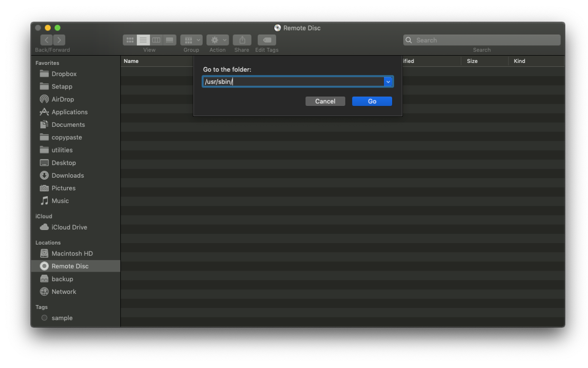Minimize the Finder window
Image resolution: width=588 pixels, height=368 pixels.
click(x=48, y=28)
